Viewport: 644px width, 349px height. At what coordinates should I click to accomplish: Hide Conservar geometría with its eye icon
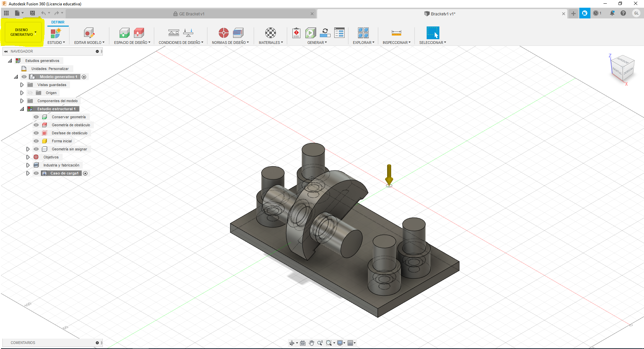click(36, 117)
